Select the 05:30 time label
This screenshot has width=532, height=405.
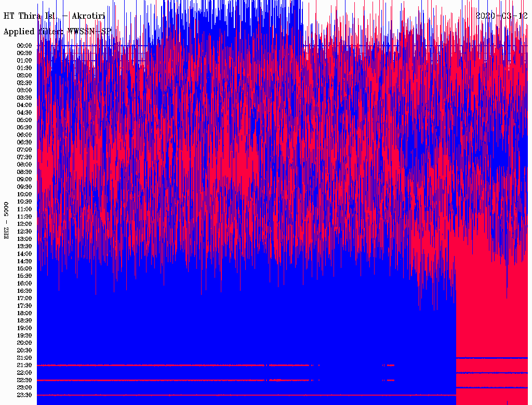(24, 127)
